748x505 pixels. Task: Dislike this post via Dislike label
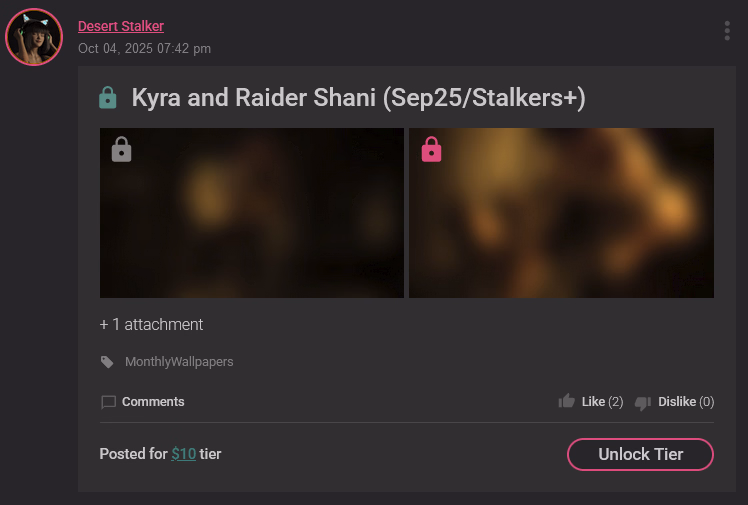(x=677, y=402)
